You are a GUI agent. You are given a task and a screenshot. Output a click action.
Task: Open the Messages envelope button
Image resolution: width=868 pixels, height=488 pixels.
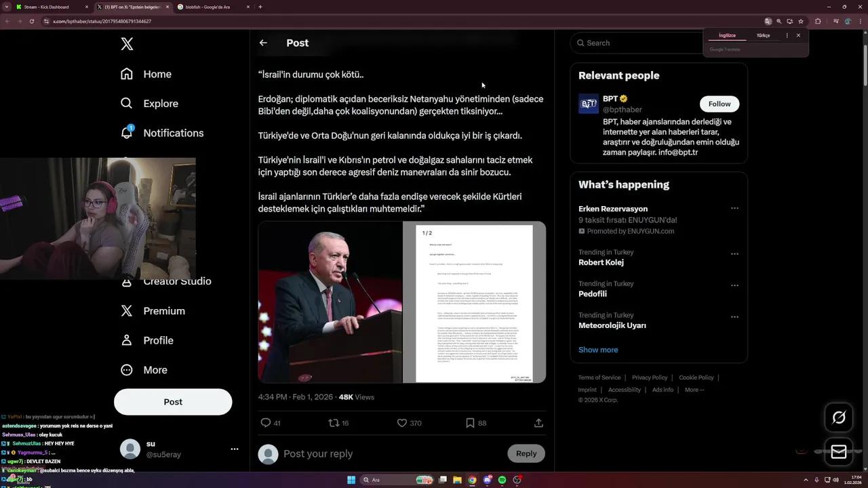(838, 452)
